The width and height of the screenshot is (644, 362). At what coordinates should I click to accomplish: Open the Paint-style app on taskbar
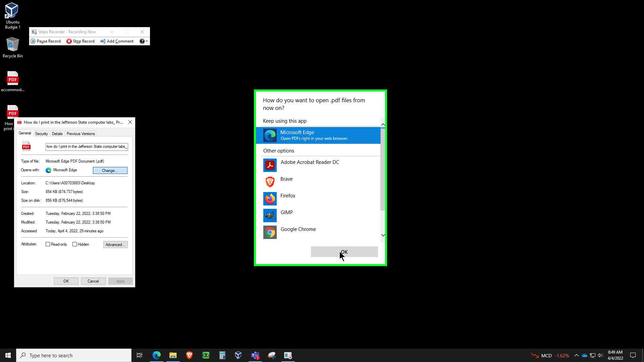coord(272,355)
